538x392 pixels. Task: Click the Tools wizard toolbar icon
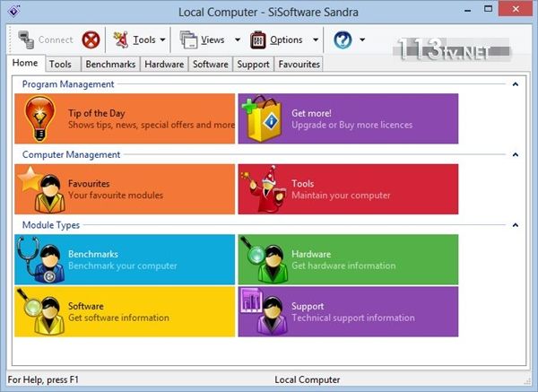[121, 39]
